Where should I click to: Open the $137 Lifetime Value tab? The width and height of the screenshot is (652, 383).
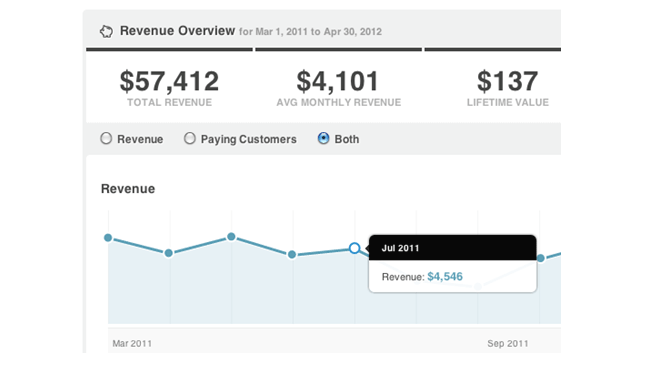pyautogui.click(x=493, y=85)
